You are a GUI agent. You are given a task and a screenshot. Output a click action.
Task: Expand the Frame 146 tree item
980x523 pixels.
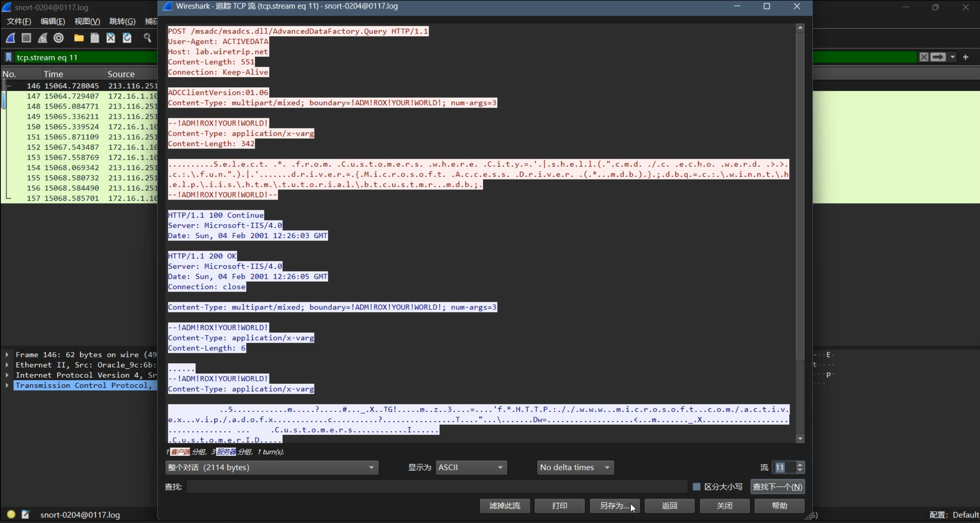[x=7, y=354]
